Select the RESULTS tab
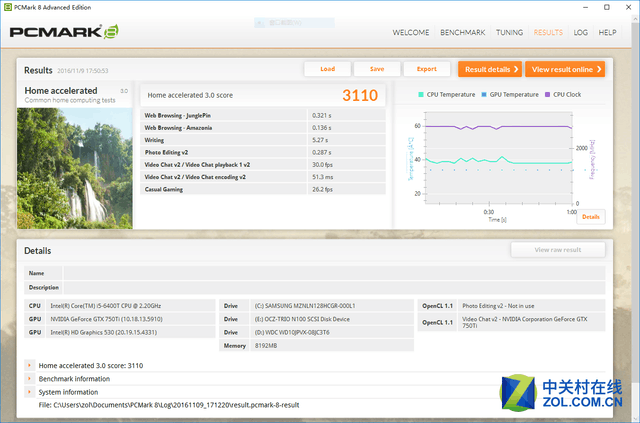The height and width of the screenshot is (423, 640). 548,32
